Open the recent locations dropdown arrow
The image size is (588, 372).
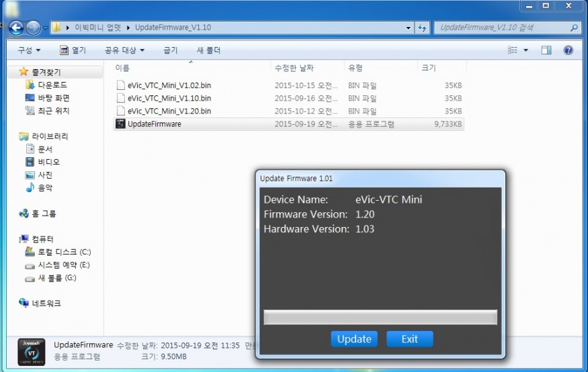[46, 28]
